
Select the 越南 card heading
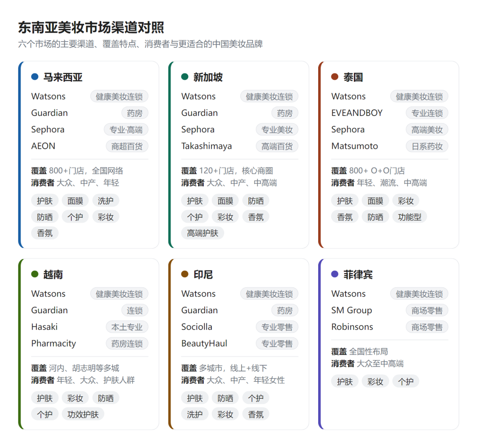[53, 274]
